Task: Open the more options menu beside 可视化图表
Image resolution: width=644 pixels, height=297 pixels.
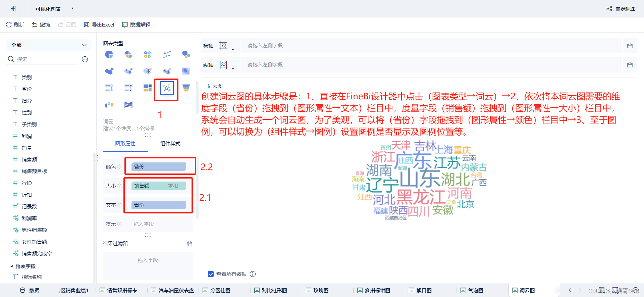Action: click(72, 9)
